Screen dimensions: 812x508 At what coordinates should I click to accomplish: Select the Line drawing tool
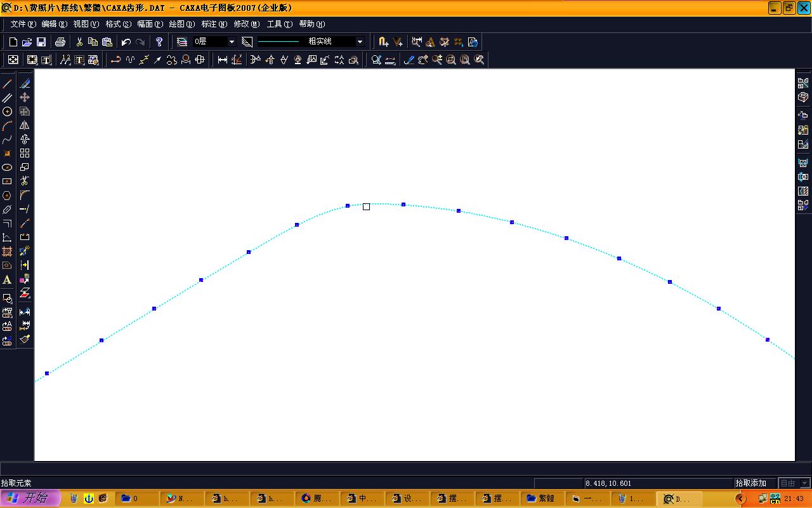(x=8, y=84)
